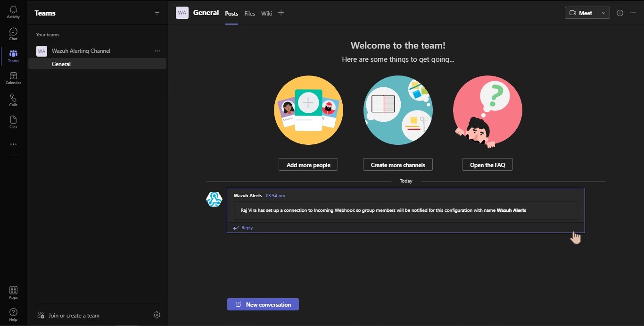This screenshot has width=644, height=326.
Task: Switch to the Wiki tab
Action: pyautogui.click(x=266, y=14)
